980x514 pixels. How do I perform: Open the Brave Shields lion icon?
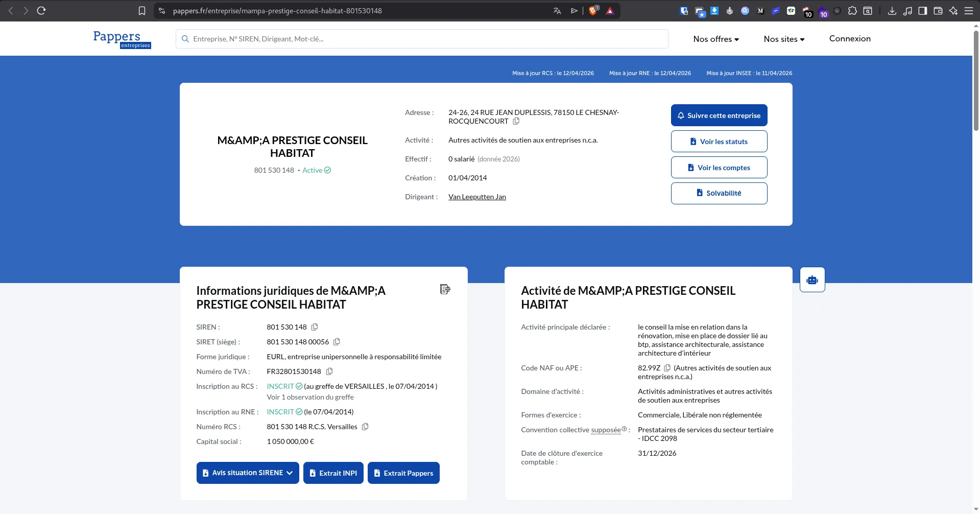coord(592,10)
